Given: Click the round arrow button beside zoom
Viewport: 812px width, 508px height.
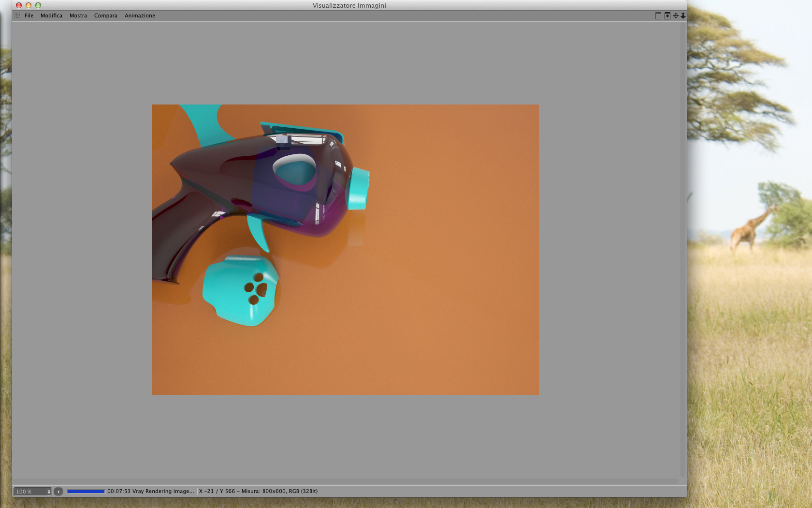Looking at the screenshot, I should (58, 492).
